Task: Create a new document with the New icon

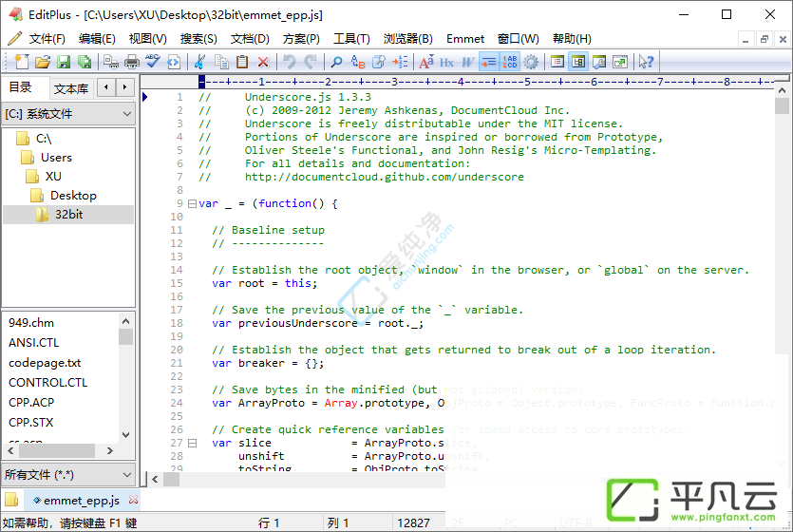Action: [x=22, y=62]
